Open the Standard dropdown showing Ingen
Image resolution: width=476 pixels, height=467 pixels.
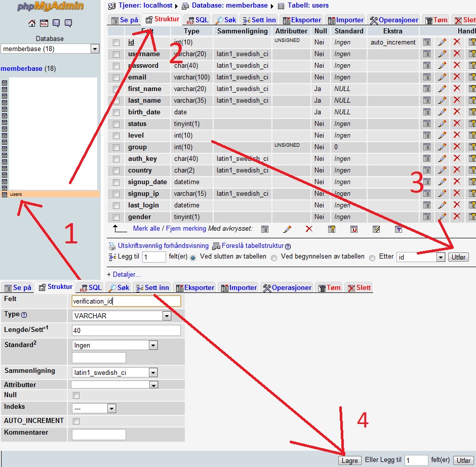coord(114,345)
